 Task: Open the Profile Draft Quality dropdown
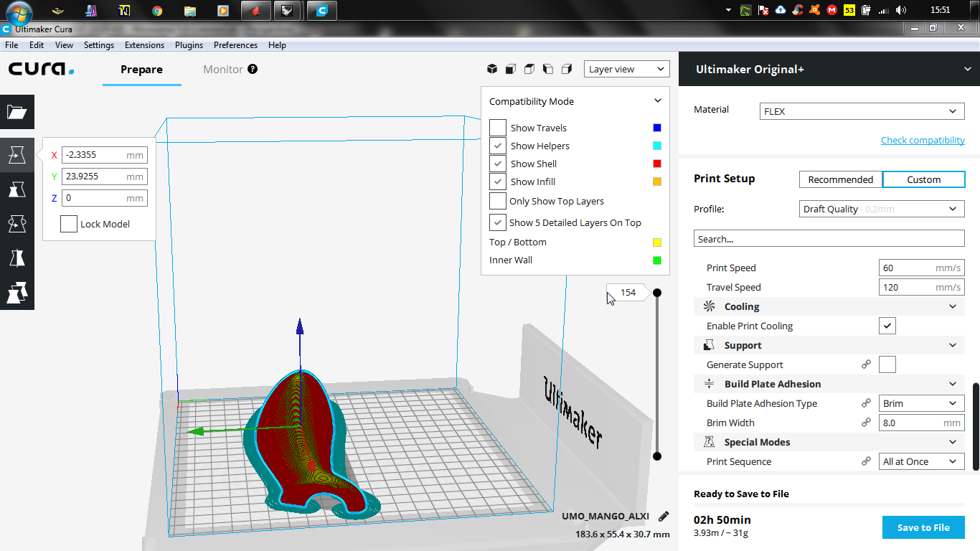pyautogui.click(x=882, y=209)
